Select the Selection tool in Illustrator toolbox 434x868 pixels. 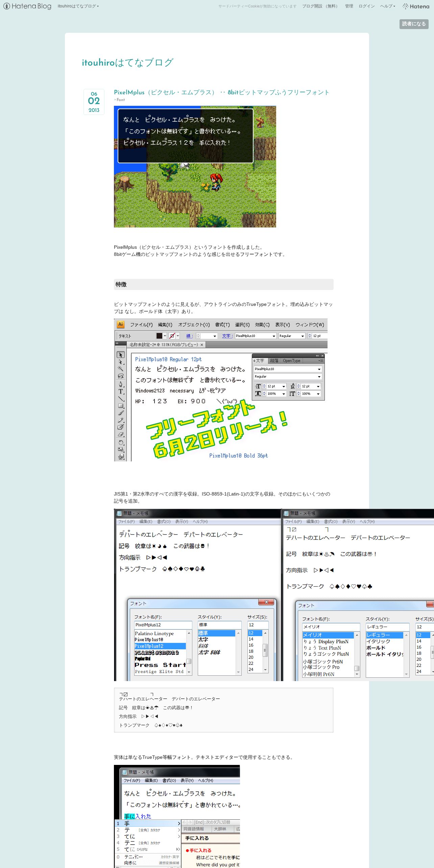pos(121,355)
